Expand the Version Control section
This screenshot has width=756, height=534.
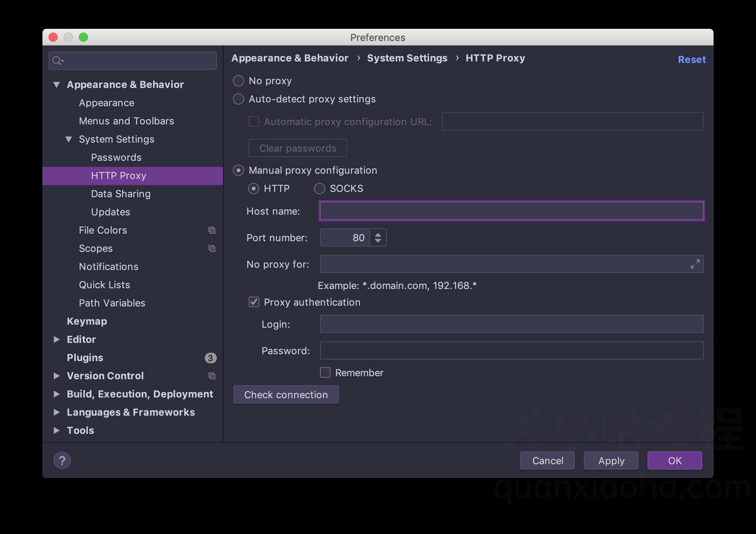point(56,375)
